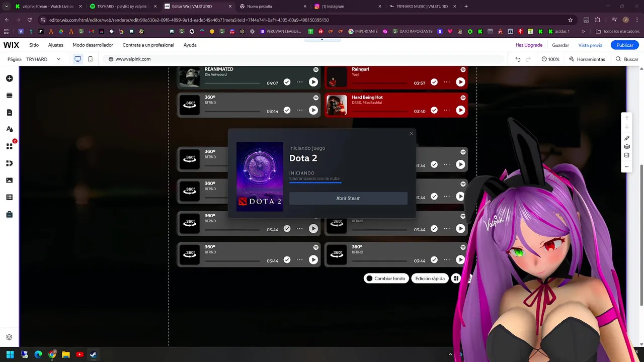Screen dimensions: 644x362
Task: Expand the TRYHARD page dropdown
Action: tap(58, 59)
